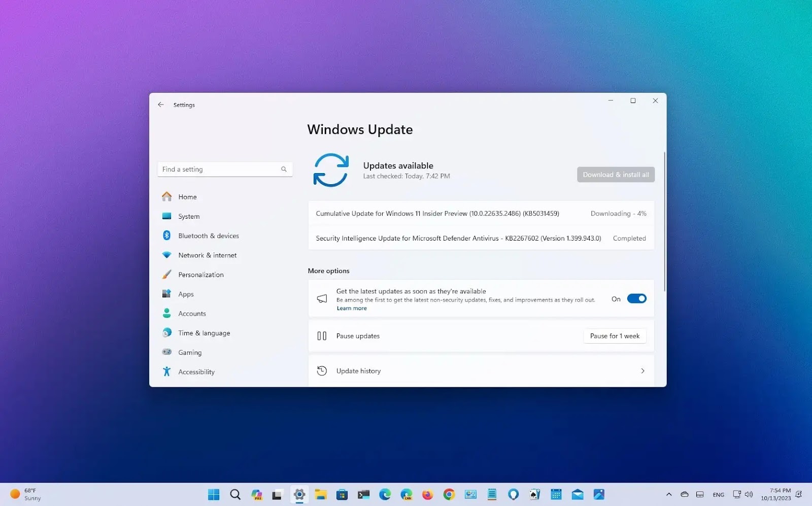Launch Firefox from the taskbar
This screenshot has width=812, height=506.
pos(428,494)
